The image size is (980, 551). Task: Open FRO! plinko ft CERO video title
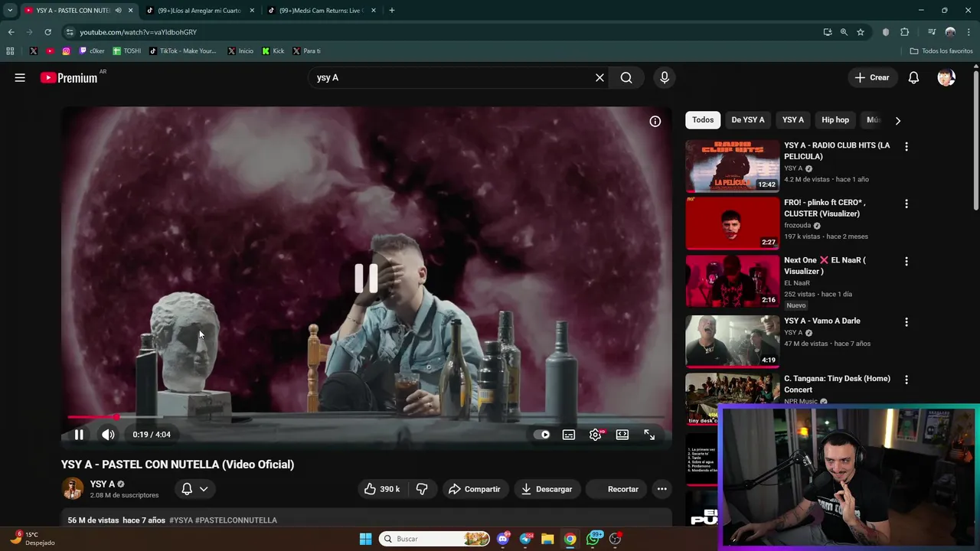(x=825, y=208)
